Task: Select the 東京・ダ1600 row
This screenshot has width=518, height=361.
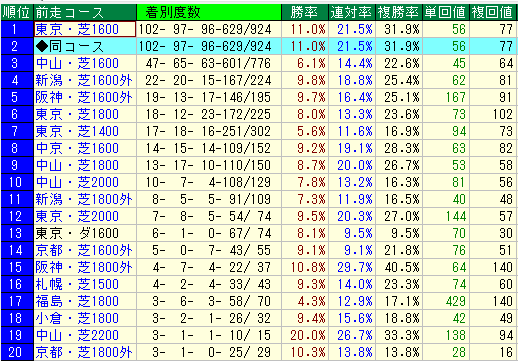Action: tap(259, 233)
